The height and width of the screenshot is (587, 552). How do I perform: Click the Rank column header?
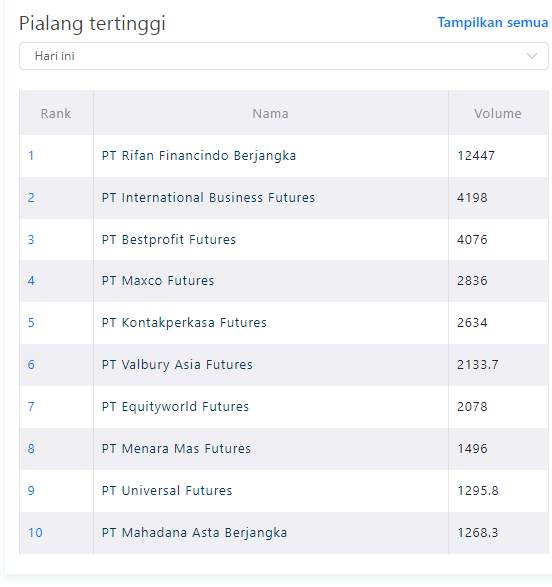56,113
